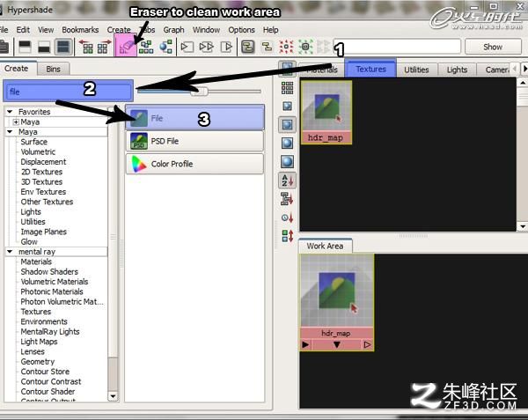Select hdr_map swatch in Textures tab
This screenshot has width=528, height=420.
click(x=326, y=112)
